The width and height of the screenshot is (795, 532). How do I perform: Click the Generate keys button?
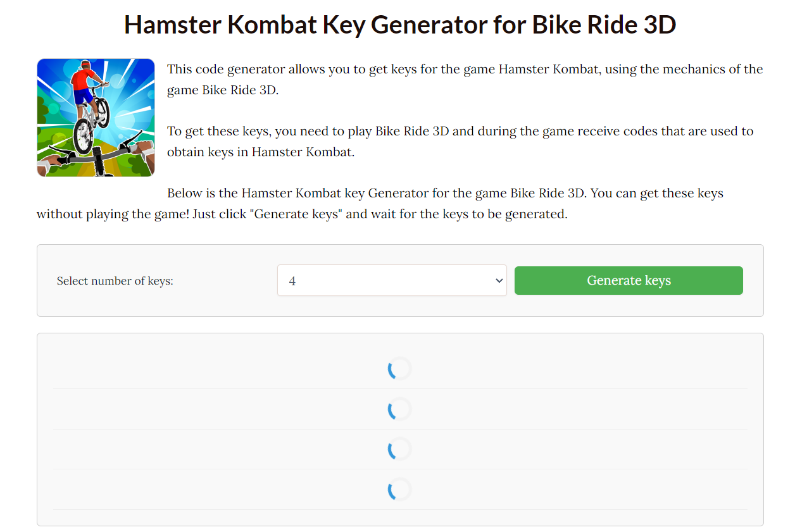[x=629, y=280]
